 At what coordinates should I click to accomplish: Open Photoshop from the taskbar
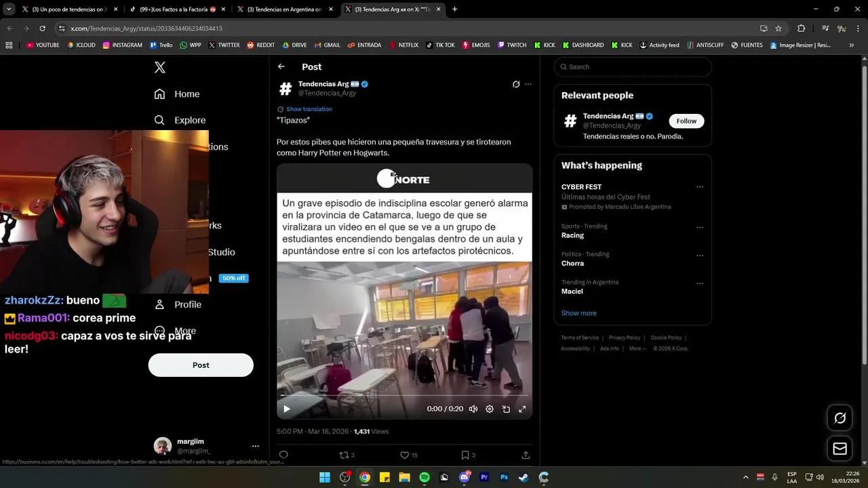tap(504, 477)
